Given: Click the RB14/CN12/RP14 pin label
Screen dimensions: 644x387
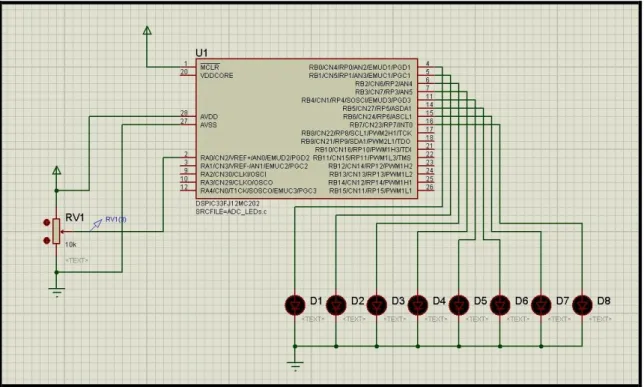Looking at the screenshot, I should click(370, 182).
